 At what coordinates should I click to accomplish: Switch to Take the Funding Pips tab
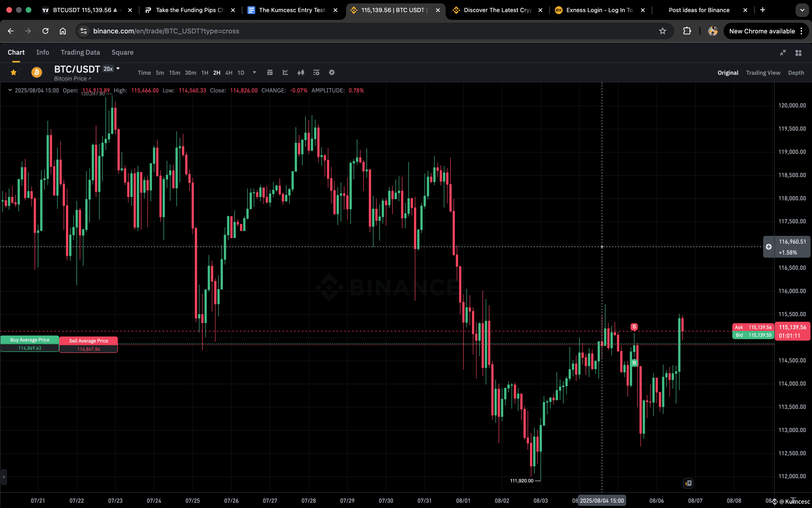click(189, 10)
